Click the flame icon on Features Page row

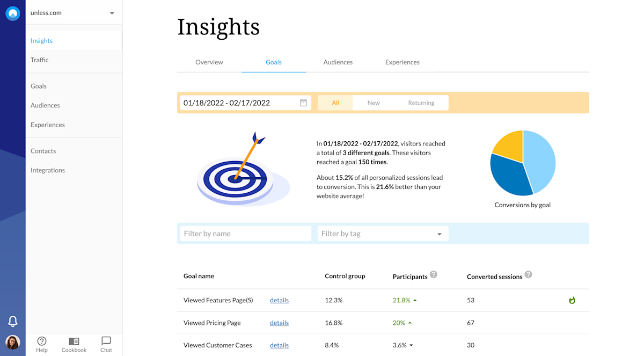pos(572,300)
